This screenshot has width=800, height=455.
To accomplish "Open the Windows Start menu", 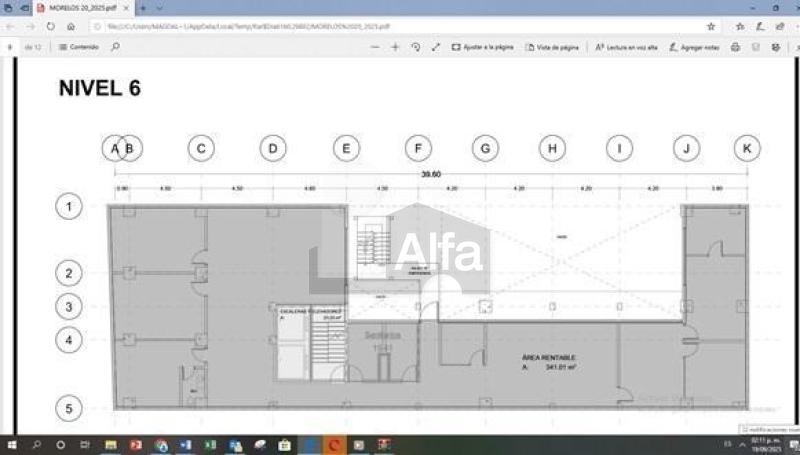I will pyautogui.click(x=11, y=444).
